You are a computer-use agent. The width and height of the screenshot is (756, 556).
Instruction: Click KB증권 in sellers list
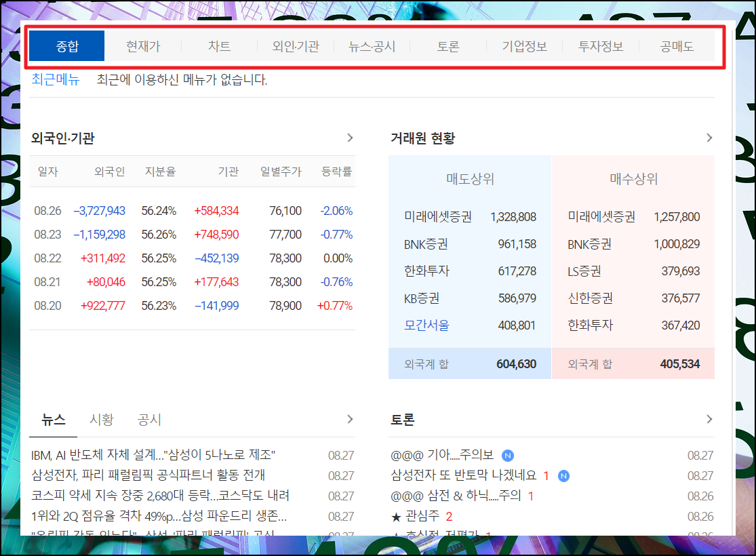422,298
